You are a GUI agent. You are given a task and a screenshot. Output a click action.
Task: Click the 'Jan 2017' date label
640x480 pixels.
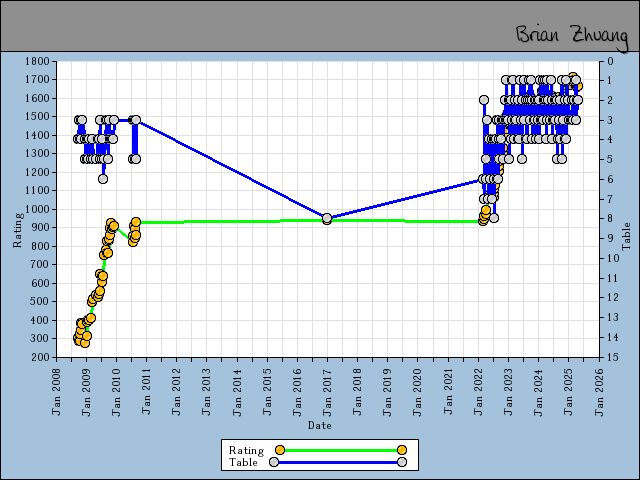pos(328,392)
